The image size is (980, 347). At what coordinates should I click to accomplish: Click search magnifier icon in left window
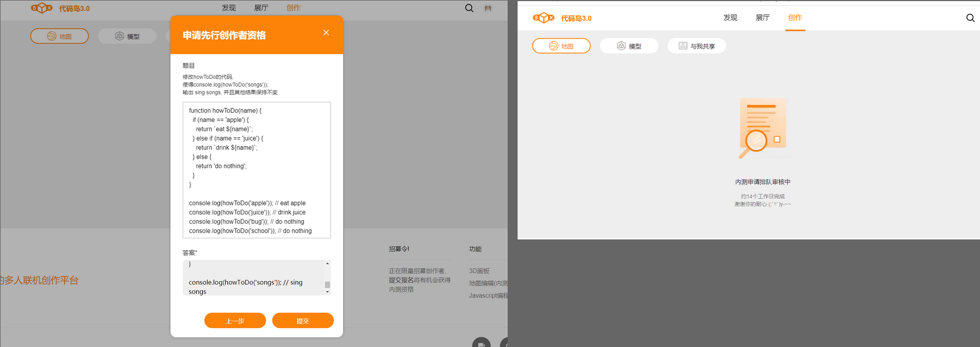pyautogui.click(x=469, y=8)
